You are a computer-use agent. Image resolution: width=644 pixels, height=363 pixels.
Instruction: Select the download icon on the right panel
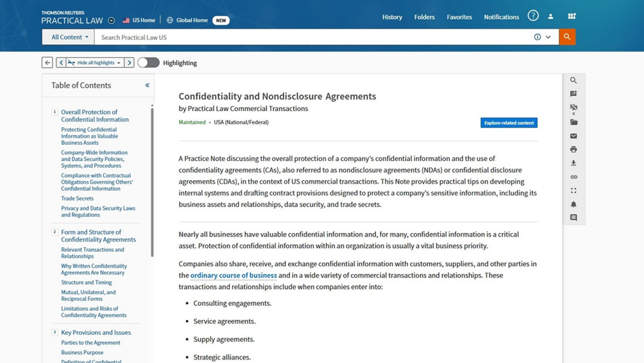point(573,163)
